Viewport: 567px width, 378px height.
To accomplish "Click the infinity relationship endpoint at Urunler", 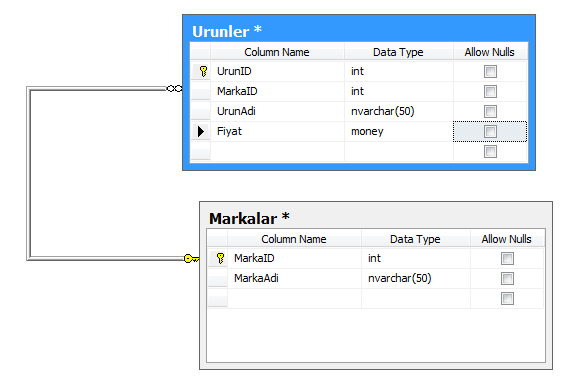I will [x=175, y=88].
